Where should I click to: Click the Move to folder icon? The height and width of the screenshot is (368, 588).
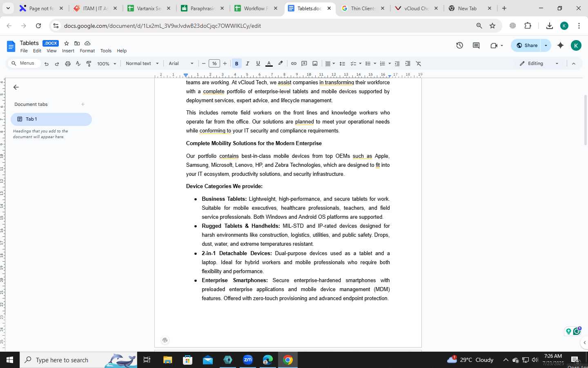tap(77, 43)
